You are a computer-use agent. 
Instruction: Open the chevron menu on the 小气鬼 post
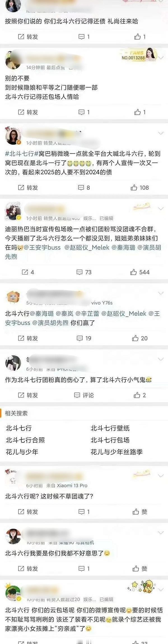click(x=161, y=359)
